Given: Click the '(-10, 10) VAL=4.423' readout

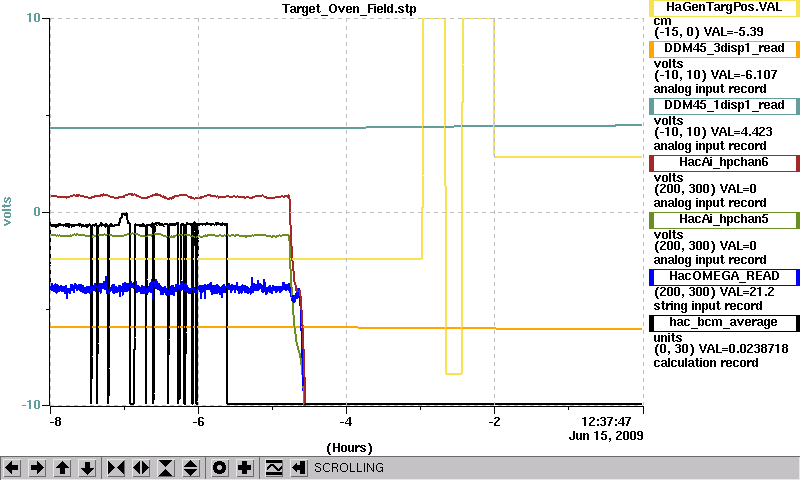Looking at the screenshot, I should click(713, 132).
